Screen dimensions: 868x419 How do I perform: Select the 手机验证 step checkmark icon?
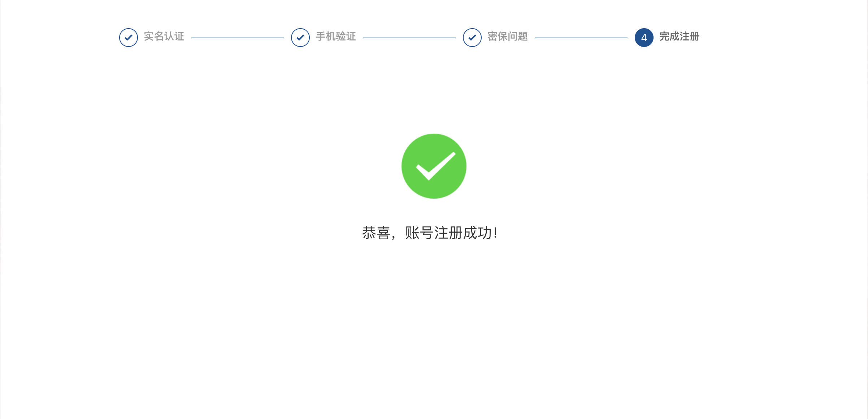(300, 38)
